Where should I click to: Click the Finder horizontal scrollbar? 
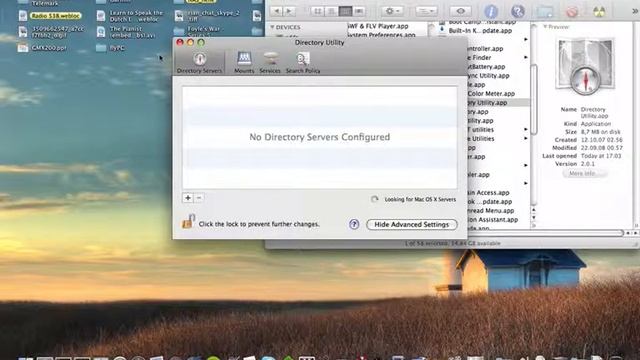547,233
